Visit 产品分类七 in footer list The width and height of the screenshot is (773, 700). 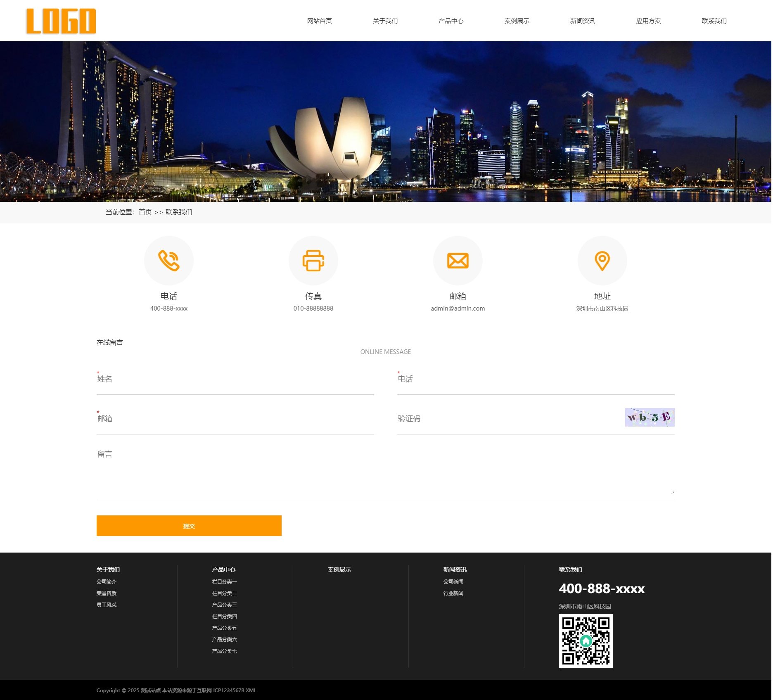point(224,651)
